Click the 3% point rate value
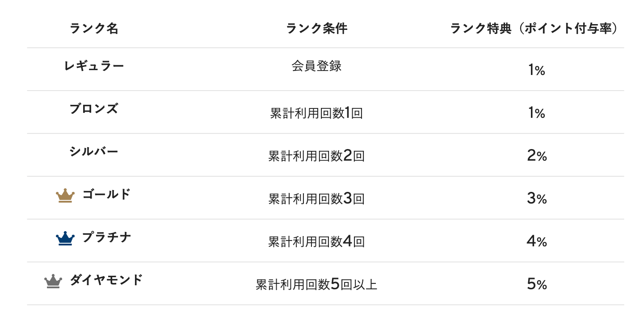The height and width of the screenshot is (328, 644). [x=537, y=199]
